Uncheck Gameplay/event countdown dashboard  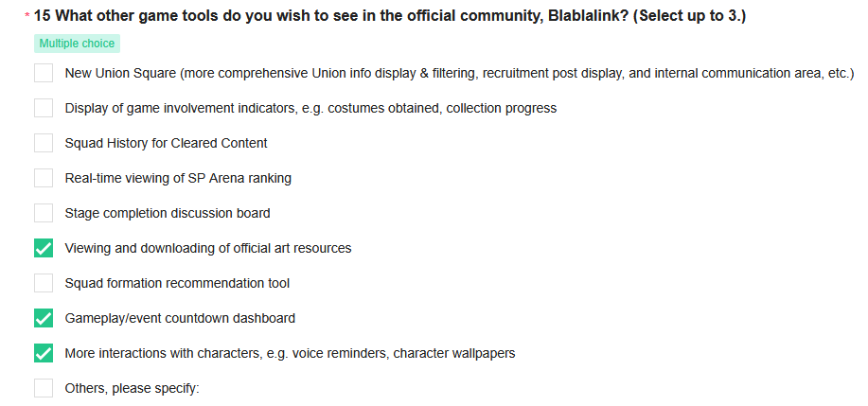click(44, 318)
